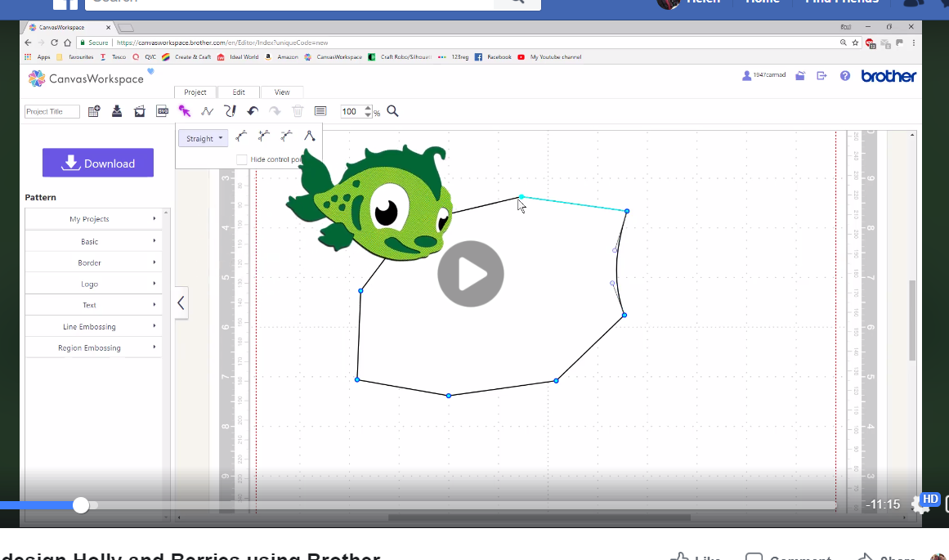Expand Basic pattern category

tap(94, 241)
